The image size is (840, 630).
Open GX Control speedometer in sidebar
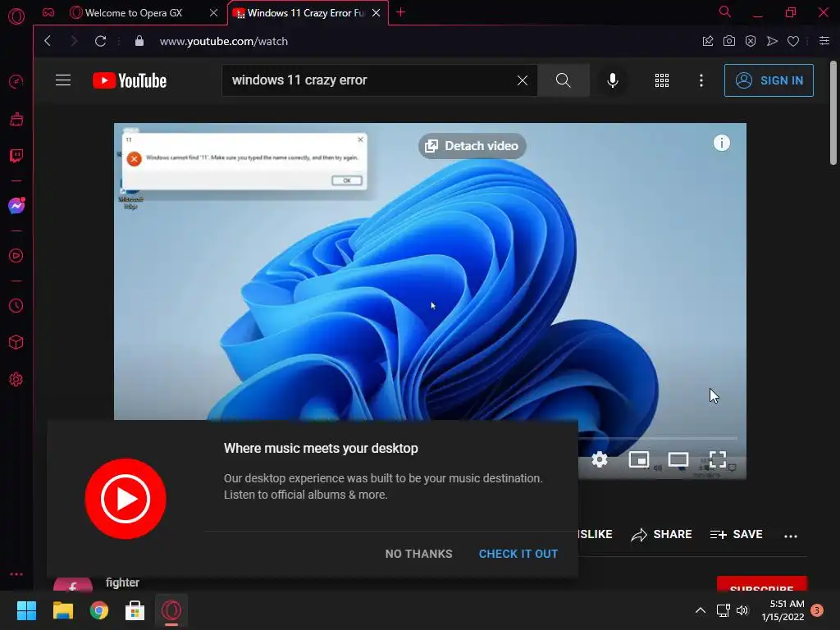(16, 82)
